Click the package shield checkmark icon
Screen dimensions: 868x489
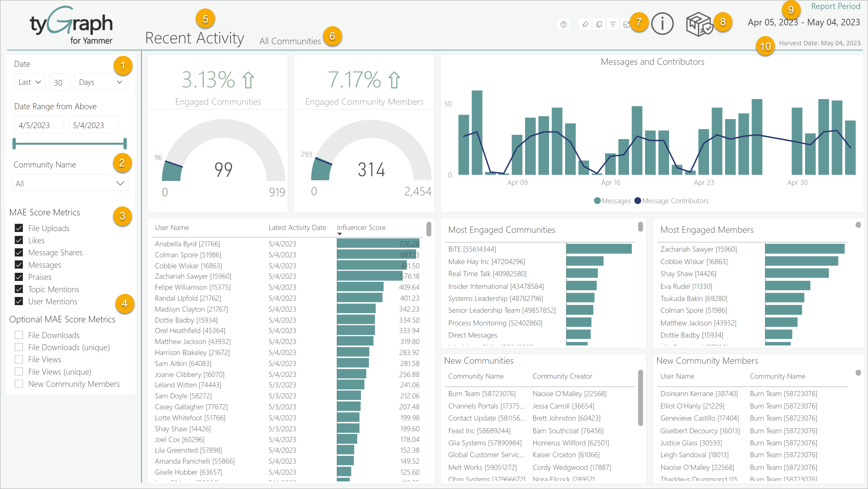[699, 24]
